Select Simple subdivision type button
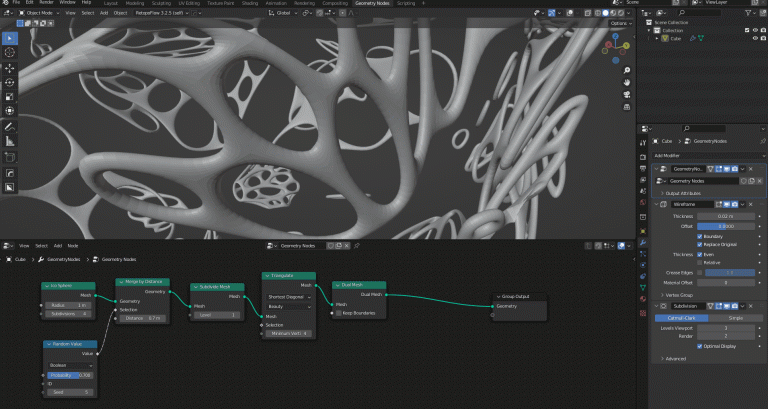Image resolution: width=768 pixels, height=409 pixels. click(x=735, y=318)
